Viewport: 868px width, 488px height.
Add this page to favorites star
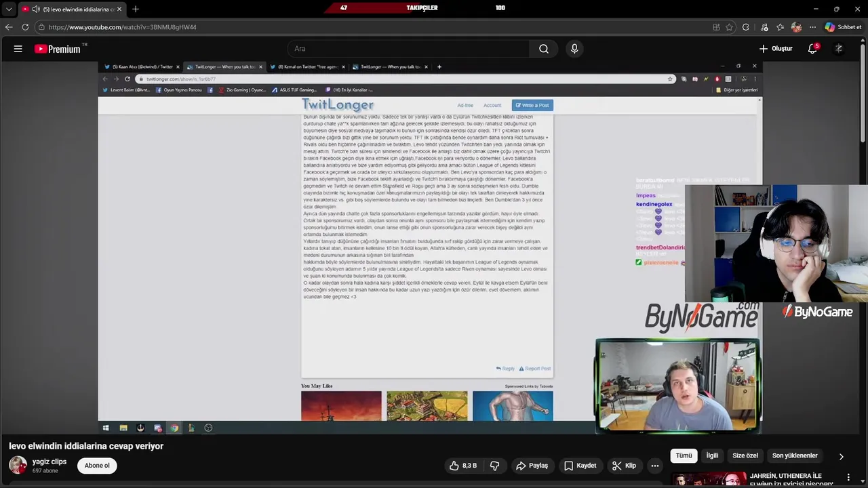click(730, 27)
